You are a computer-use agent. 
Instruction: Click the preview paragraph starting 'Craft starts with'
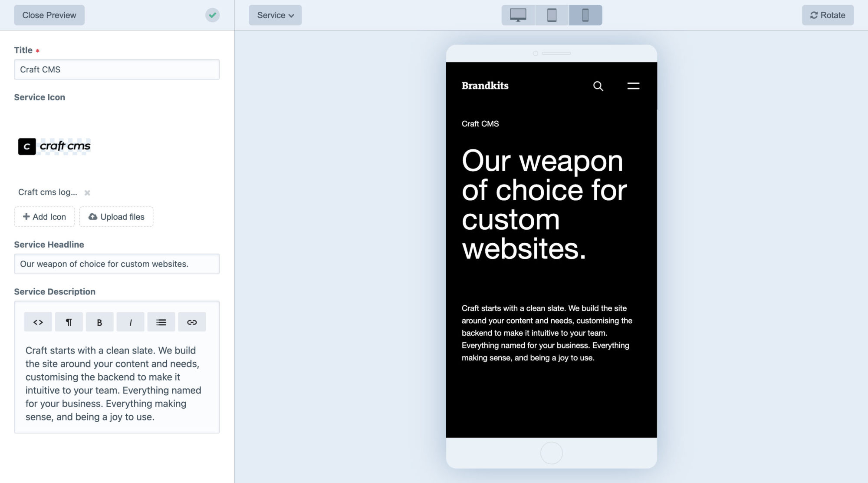click(x=547, y=333)
